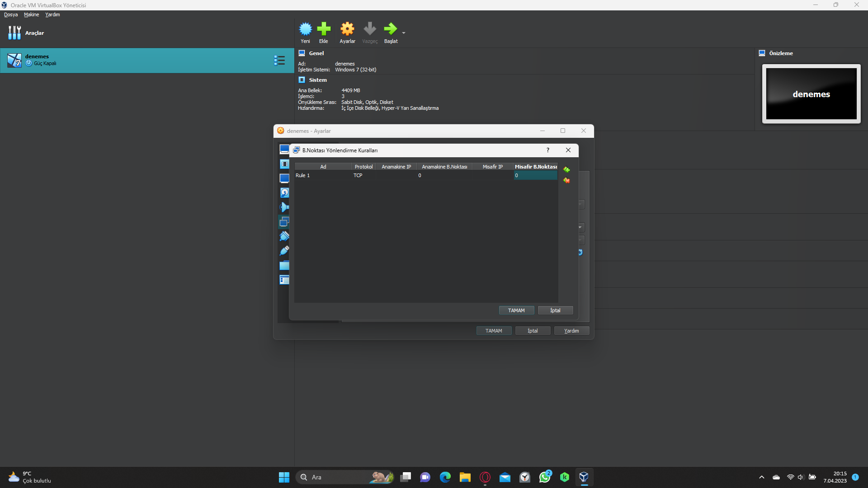Open the Dosya menu

[x=11, y=14]
